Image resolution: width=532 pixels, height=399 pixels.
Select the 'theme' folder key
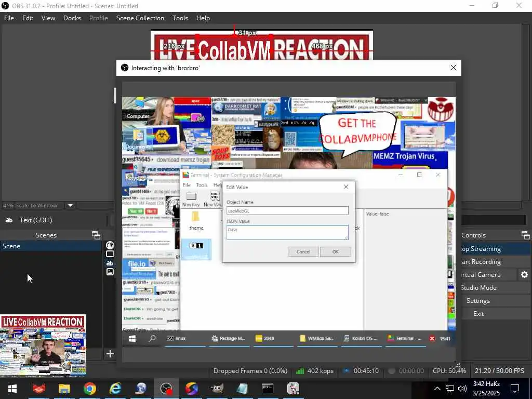[x=196, y=221]
